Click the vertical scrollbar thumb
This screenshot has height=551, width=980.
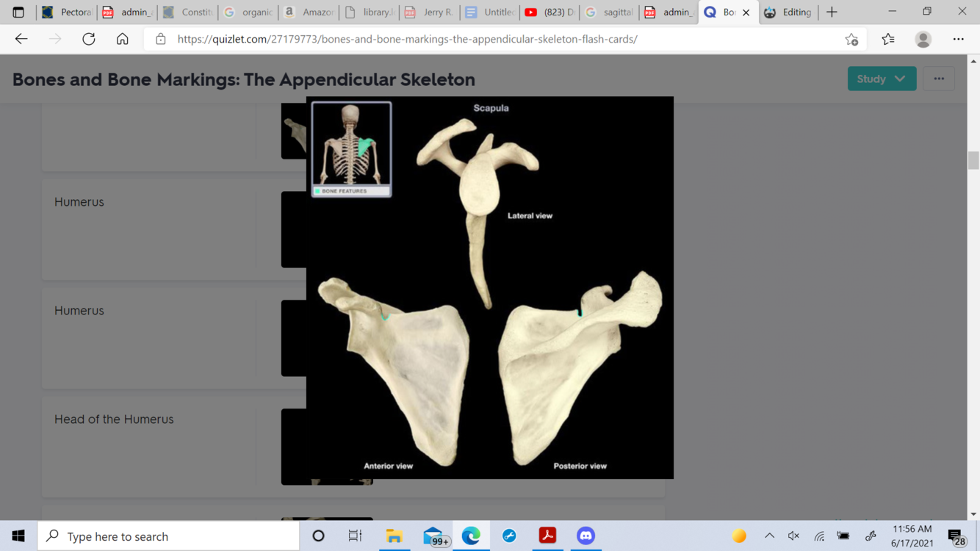click(973, 160)
